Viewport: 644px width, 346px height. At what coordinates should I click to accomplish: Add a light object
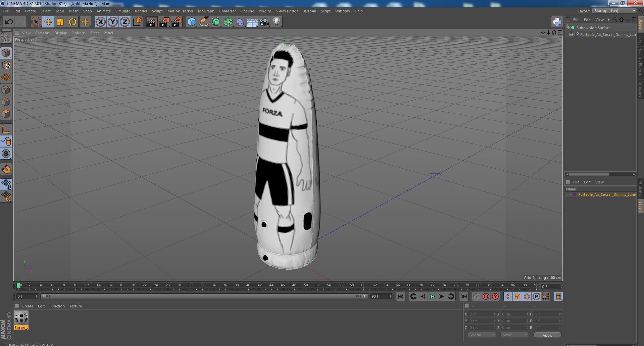click(276, 22)
